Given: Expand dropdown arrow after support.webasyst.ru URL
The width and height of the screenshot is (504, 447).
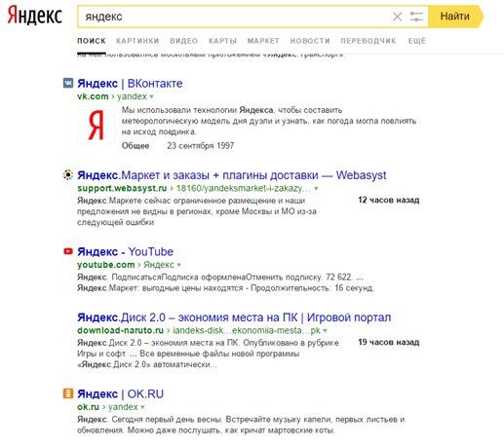Looking at the screenshot, I should point(316,189).
